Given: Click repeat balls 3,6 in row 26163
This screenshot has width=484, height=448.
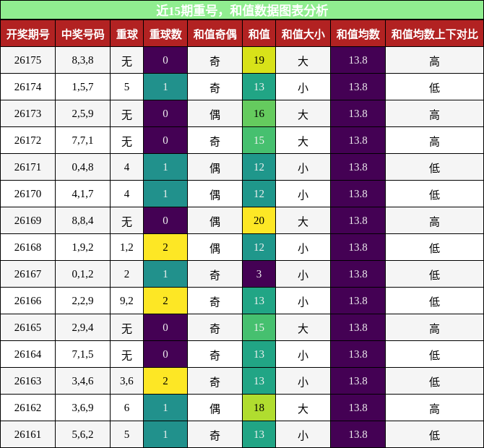Looking at the screenshot, I should pyautogui.click(x=127, y=381).
